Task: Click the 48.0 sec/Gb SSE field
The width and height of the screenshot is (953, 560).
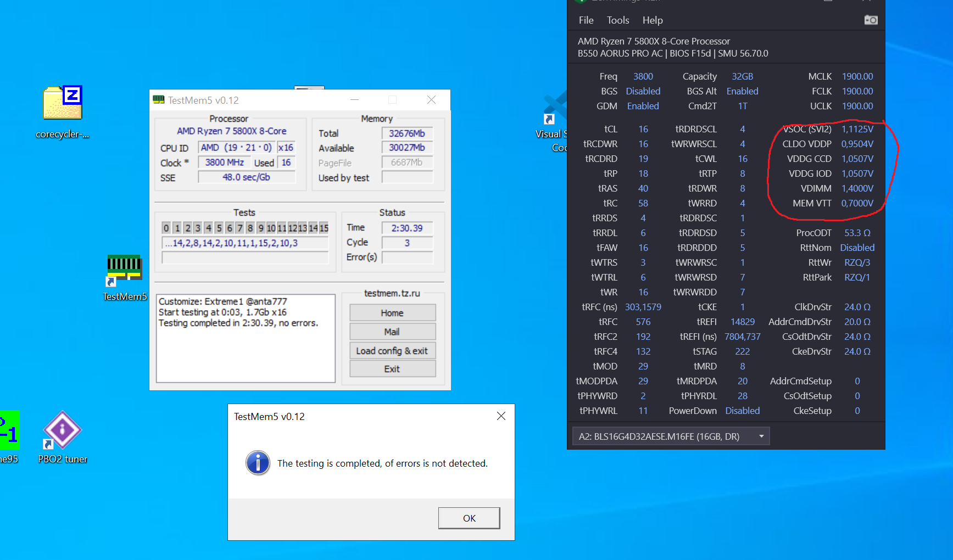Action: [x=247, y=177]
